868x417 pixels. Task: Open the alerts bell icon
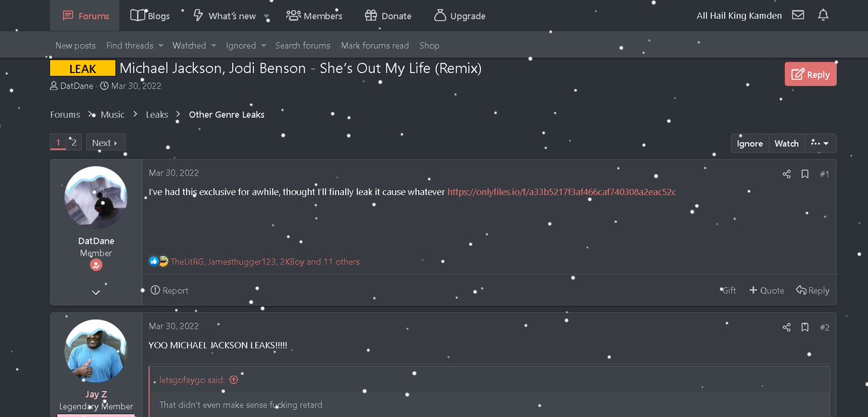tap(823, 15)
